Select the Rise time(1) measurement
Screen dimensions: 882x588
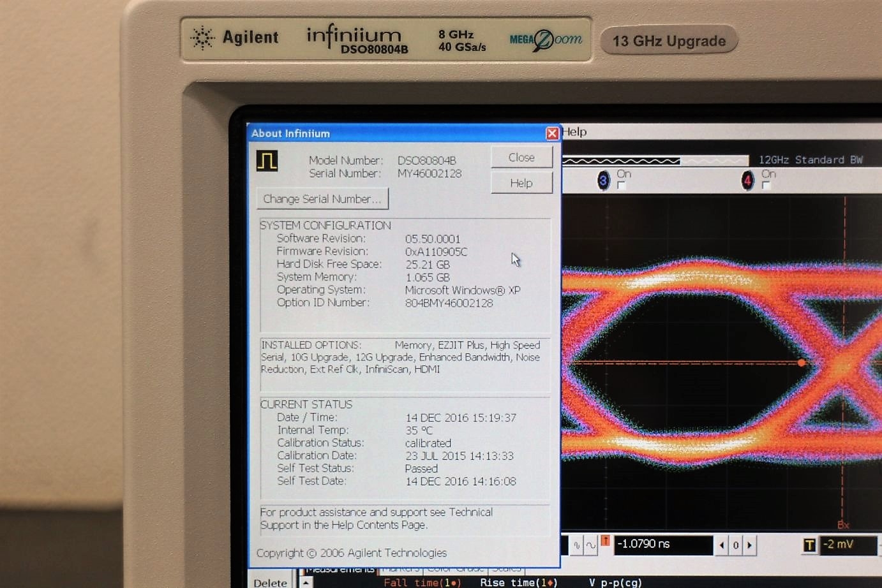coord(518,582)
